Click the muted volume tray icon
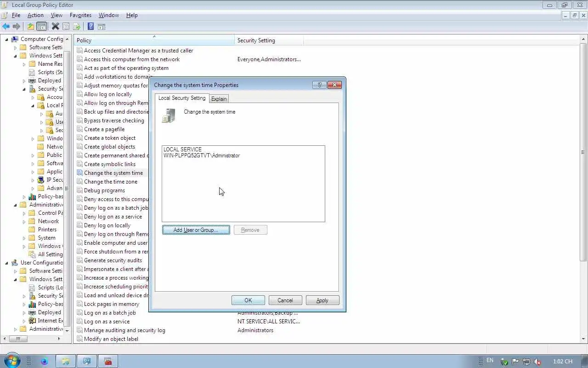This screenshot has height=368, width=588. tap(537, 362)
